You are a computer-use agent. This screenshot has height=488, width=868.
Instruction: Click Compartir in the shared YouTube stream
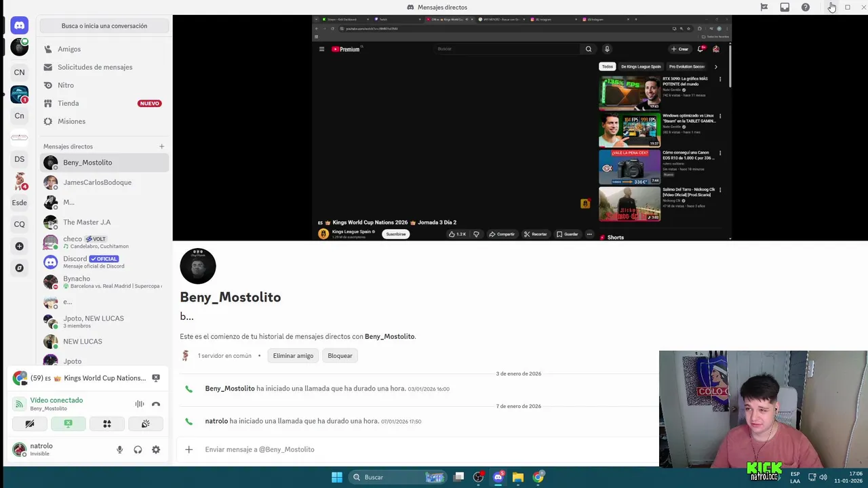tap(502, 234)
